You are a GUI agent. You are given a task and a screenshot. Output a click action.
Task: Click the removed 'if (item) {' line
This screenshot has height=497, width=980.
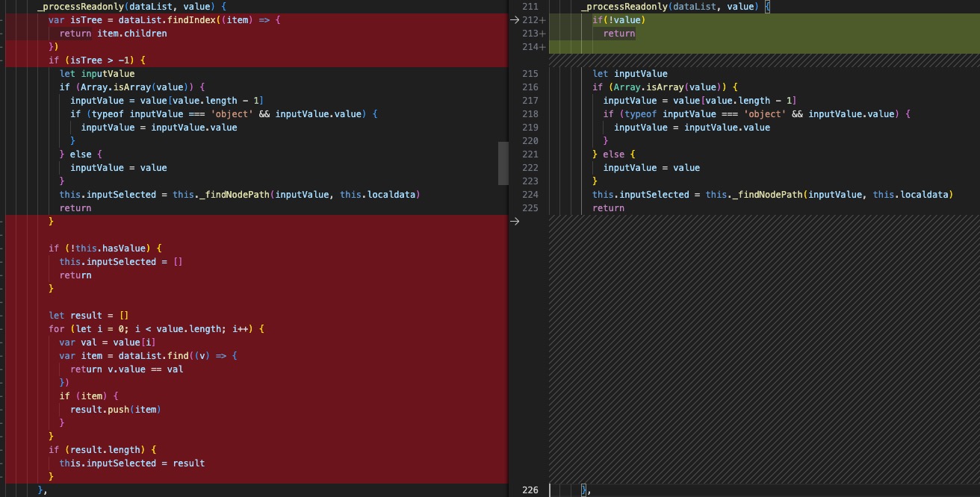[x=89, y=396]
